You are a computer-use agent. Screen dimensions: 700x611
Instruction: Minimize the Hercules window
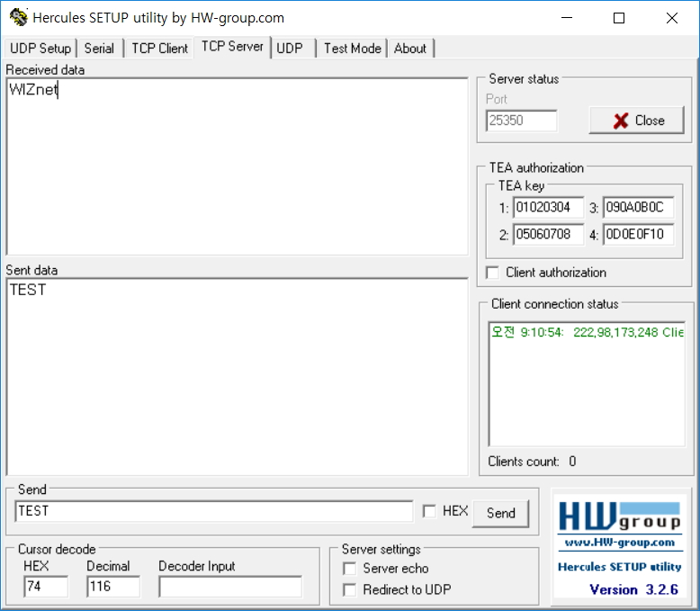[x=567, y=18]
